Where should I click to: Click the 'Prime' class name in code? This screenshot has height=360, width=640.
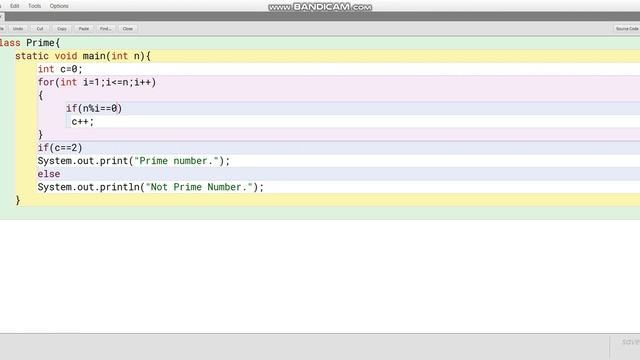40,43
